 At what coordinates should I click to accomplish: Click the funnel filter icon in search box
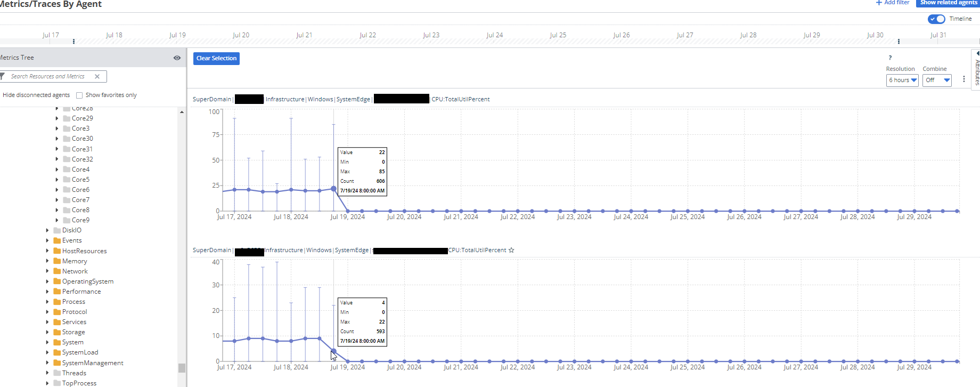coord(3,76)
